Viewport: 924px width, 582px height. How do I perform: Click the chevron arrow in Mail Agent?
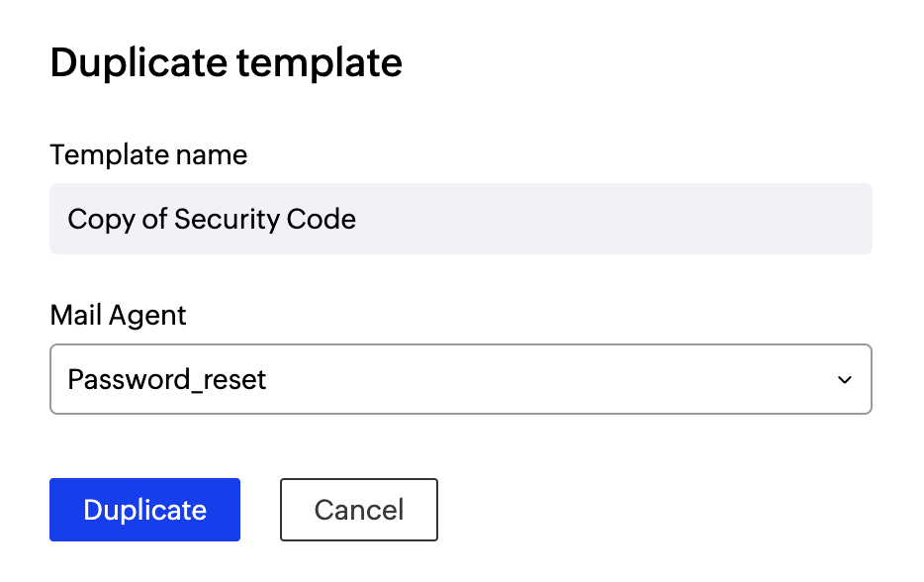tap(844, 380)
